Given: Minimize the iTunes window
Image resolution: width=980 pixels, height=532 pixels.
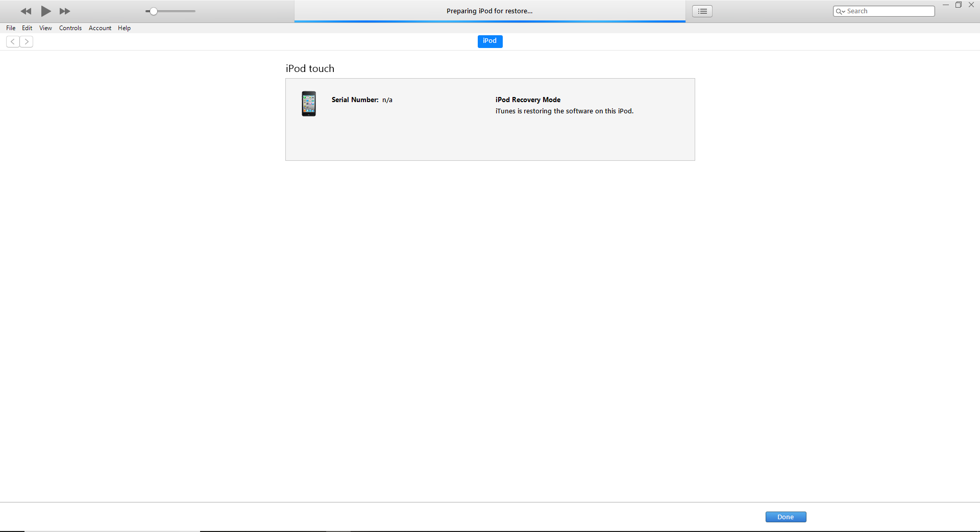Looking at the screenshot, I should coord(945,5).
